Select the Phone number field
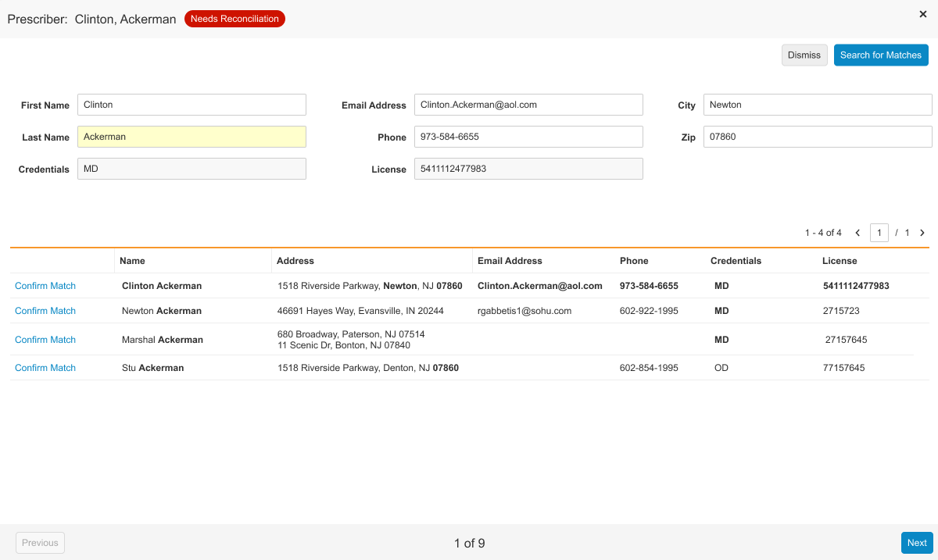 click(528, 137)
